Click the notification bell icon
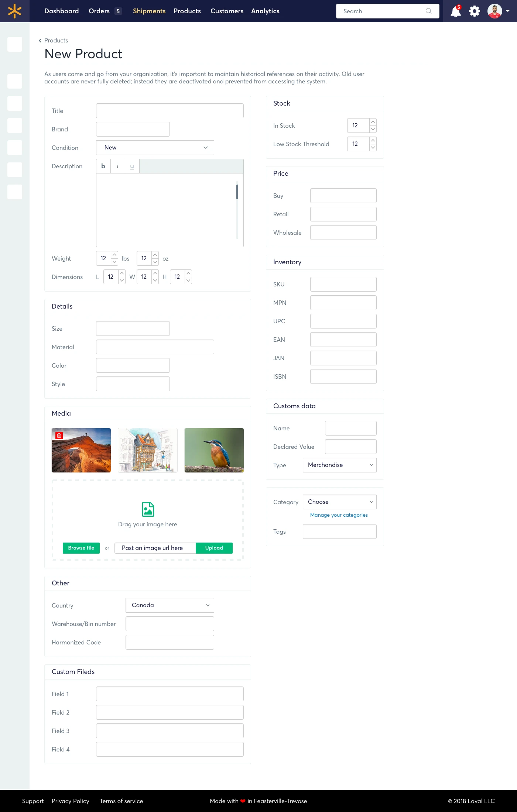 456,11
